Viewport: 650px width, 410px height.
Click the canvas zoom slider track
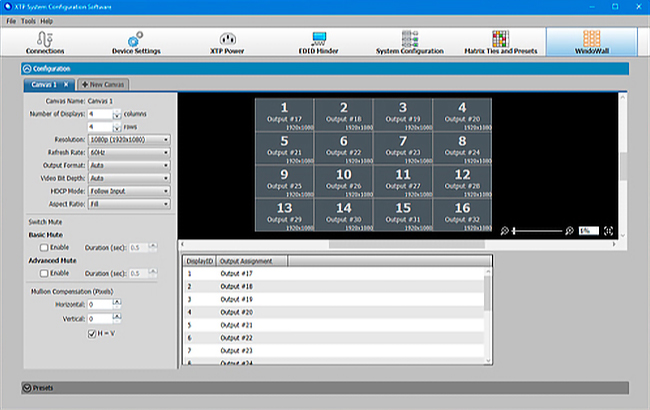tap(538, 230)
